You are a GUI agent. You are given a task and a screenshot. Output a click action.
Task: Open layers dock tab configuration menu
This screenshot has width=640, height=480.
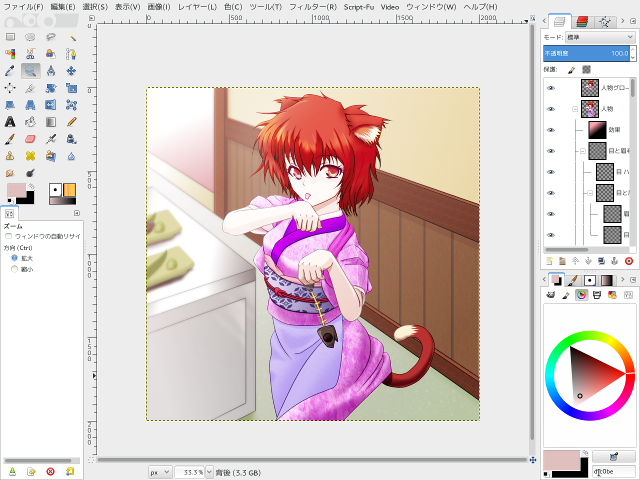(x=633, y=21)
